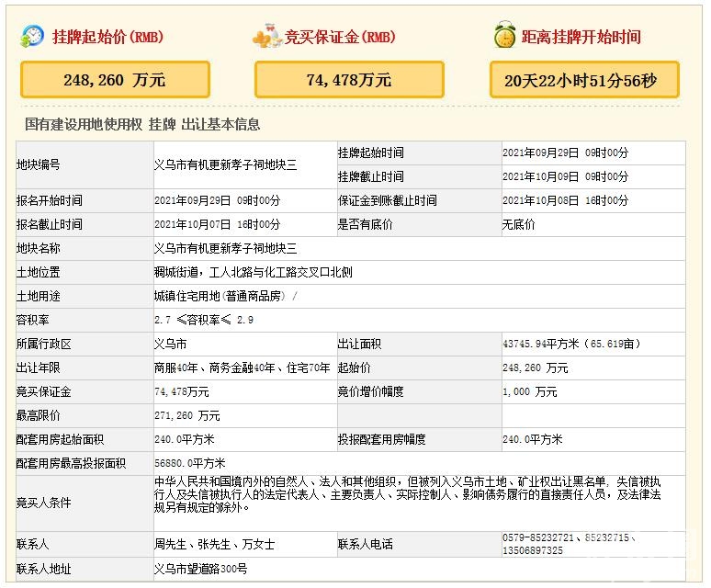Select the top orange 248,260 万元 price box
This screenshot has height=588, width=711.
(x=115, y=80)
